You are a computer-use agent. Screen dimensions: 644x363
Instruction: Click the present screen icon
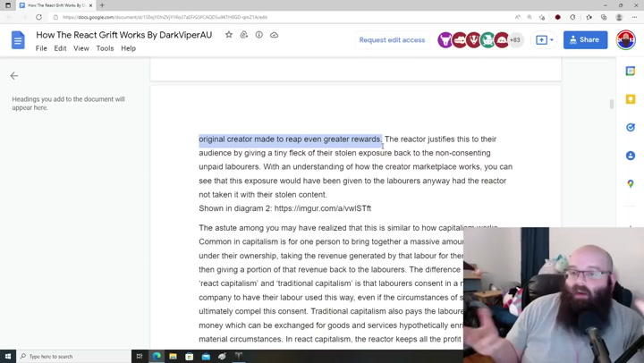(x=541, y=40)
